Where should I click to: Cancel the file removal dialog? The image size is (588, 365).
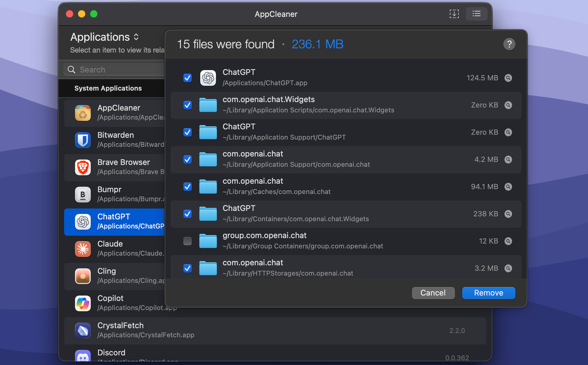point(433,293)
